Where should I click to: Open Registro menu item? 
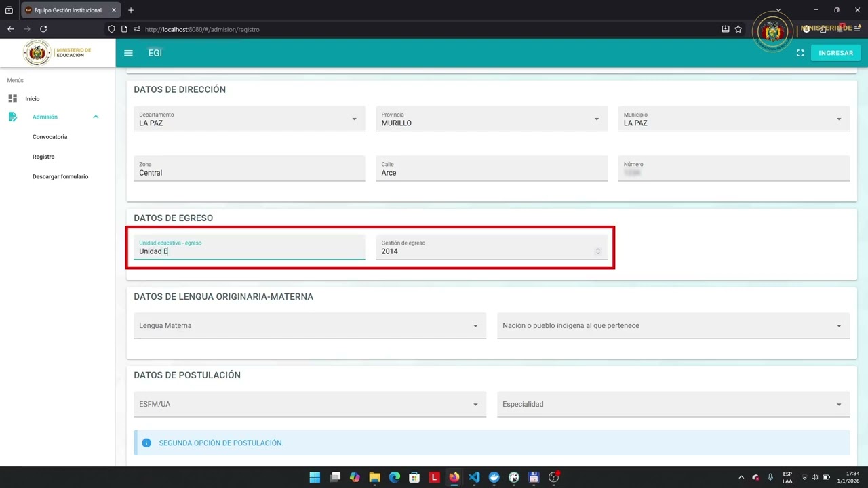[x=43, y=157]
